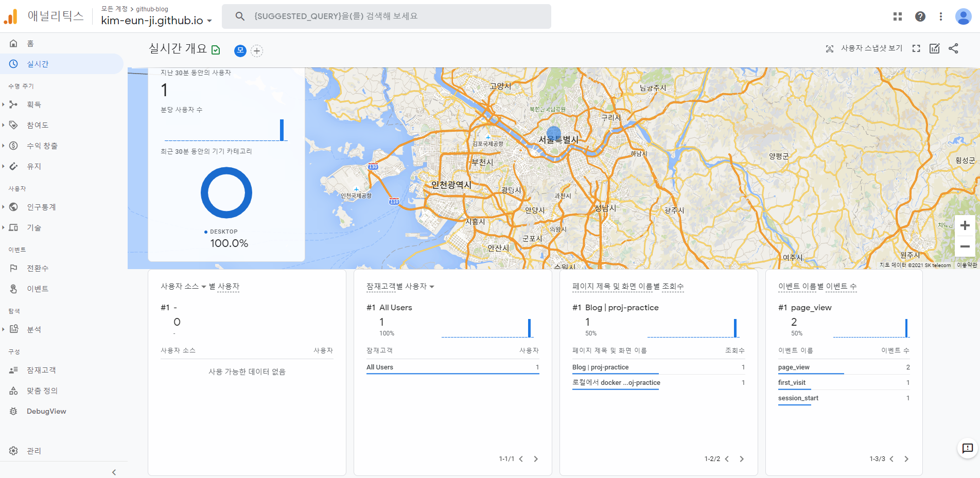The image size is (980, 478).
Task: Open the help question mark icon
Action: pos(920,16)
